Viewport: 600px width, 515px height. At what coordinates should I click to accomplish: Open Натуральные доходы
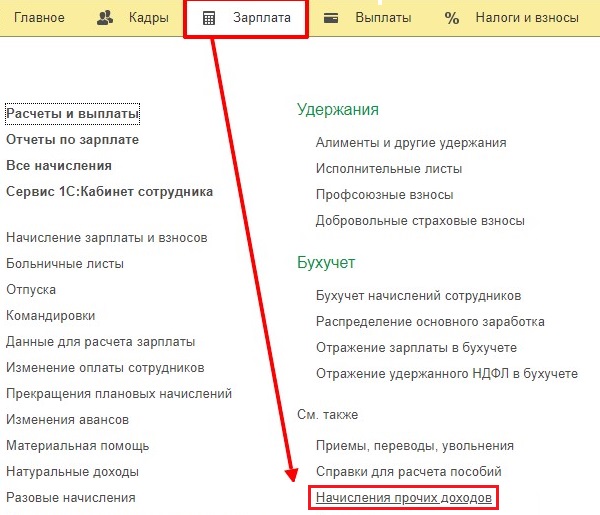click(x=72, y=472)
